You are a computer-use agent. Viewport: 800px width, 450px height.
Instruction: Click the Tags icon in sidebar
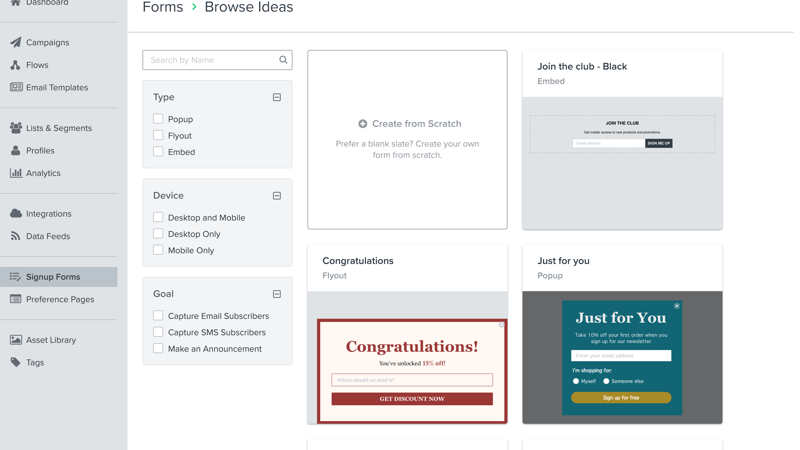tap(16, 362)
